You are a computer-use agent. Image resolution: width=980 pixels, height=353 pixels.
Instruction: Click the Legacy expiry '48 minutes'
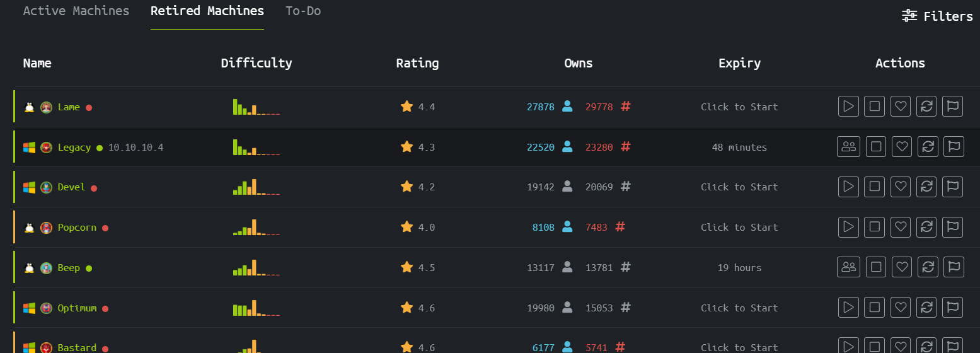pyautogui.click(x=739, y=148)
